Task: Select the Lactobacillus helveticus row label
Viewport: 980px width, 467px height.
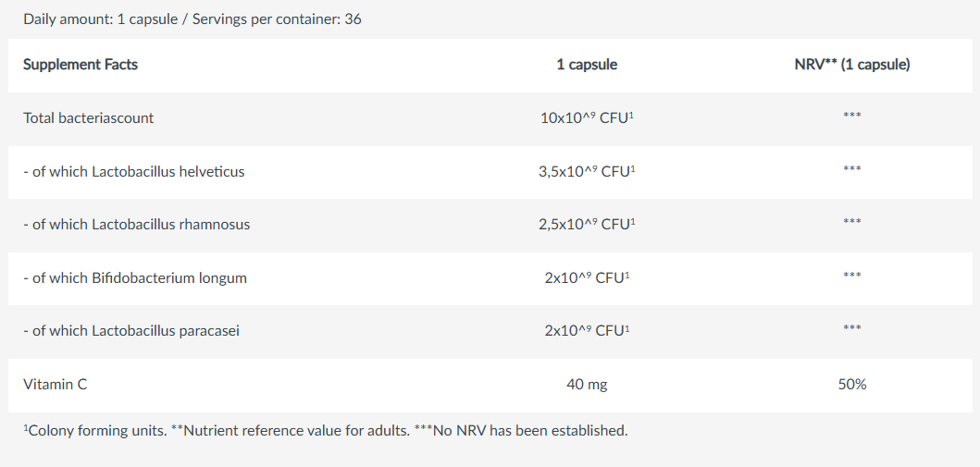Action: coord(134,171)
